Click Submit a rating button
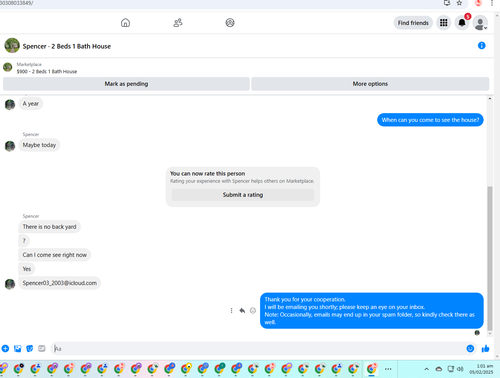The image size is (500, 378). [243, 195]
